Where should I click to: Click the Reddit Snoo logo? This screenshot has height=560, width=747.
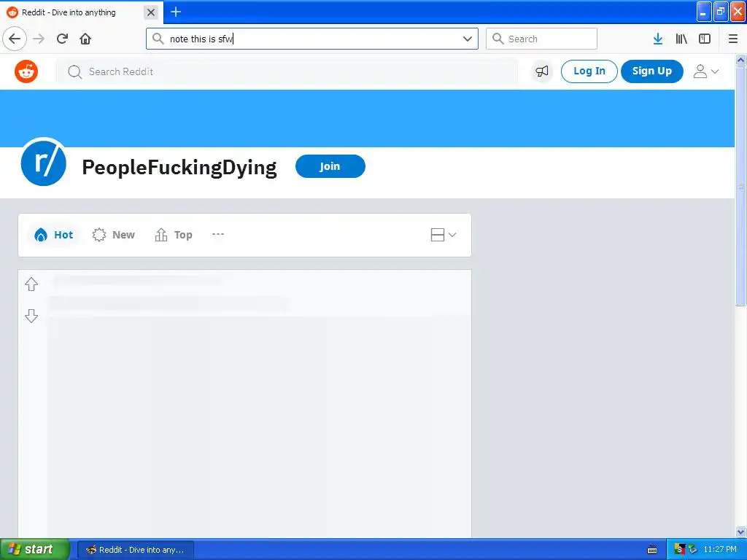26,71
